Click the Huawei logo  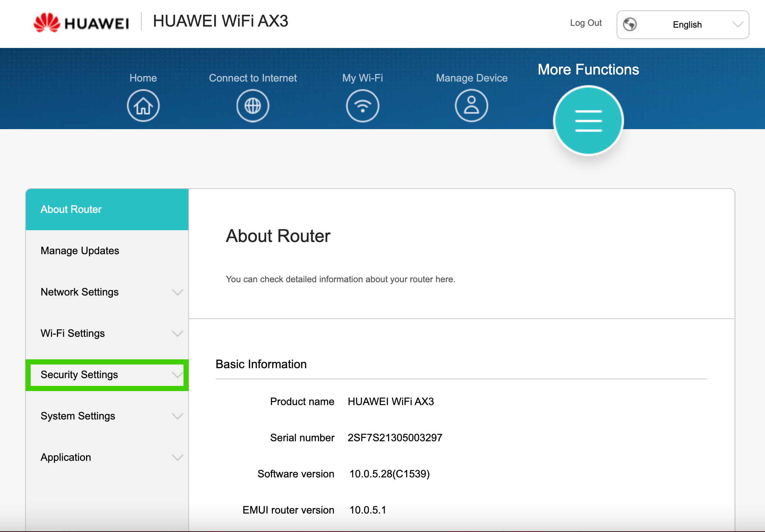81,23
